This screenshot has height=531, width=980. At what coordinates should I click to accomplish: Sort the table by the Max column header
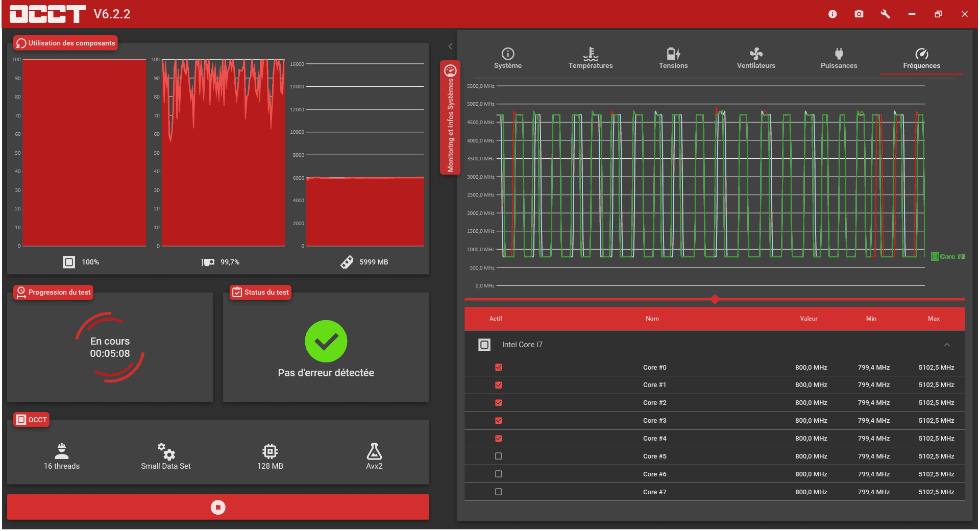click(934, 319)
